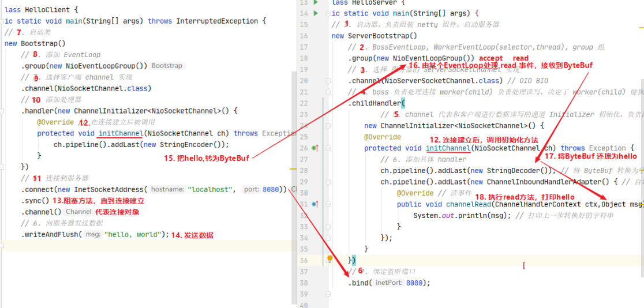Viewport: 644px width, 308px height.
Task: Open overridden method gutter icon at line 26
Action: pos(316,148)
